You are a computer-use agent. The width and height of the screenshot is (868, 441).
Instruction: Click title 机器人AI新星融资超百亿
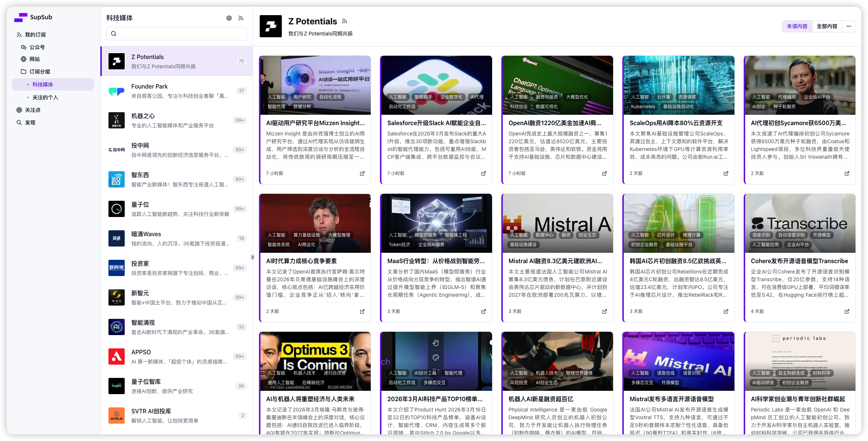pos(541,399)
